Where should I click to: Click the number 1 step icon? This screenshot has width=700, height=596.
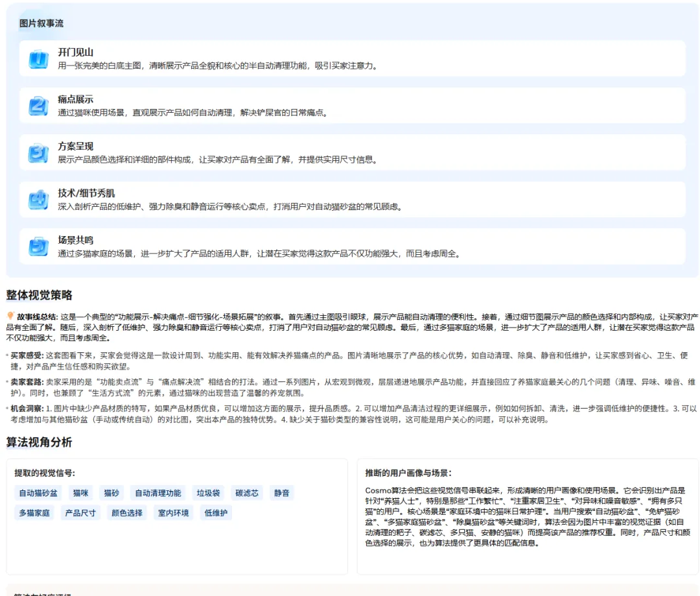click(38, 59)
